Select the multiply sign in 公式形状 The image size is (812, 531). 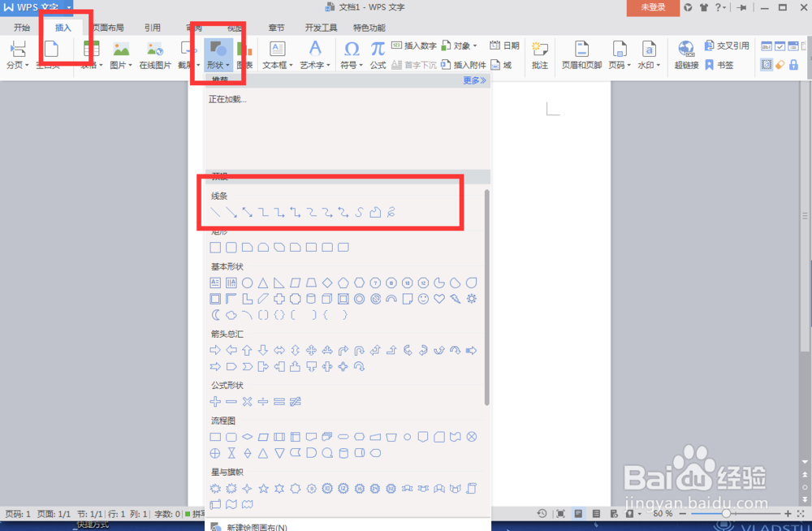pyautogui.click(x=247, y=401)
